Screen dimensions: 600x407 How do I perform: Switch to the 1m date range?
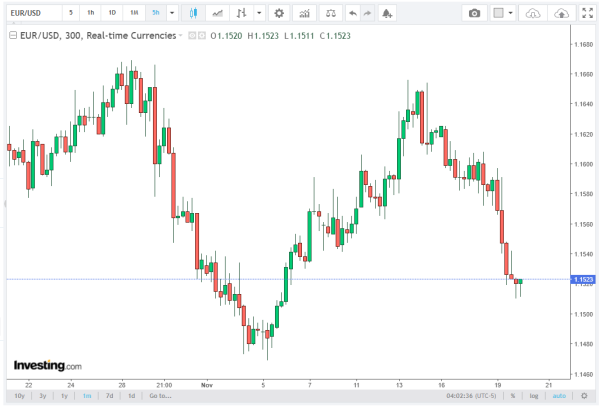point(88,396)
